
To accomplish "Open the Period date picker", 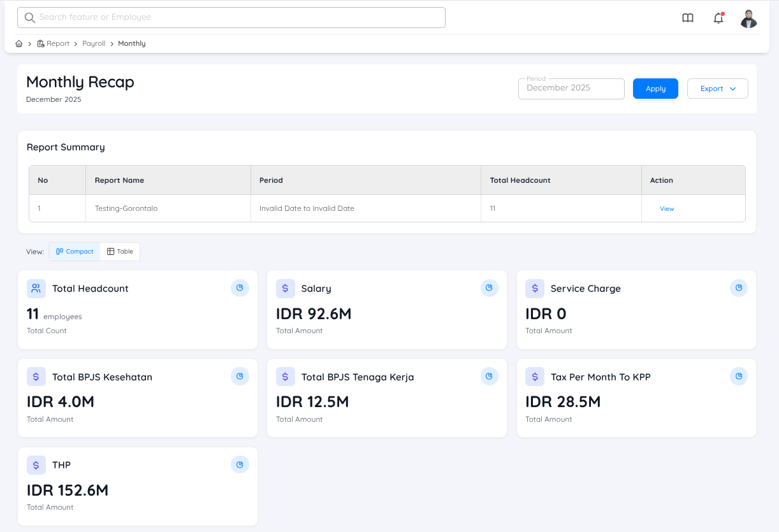I will click(x=571, y=89).
